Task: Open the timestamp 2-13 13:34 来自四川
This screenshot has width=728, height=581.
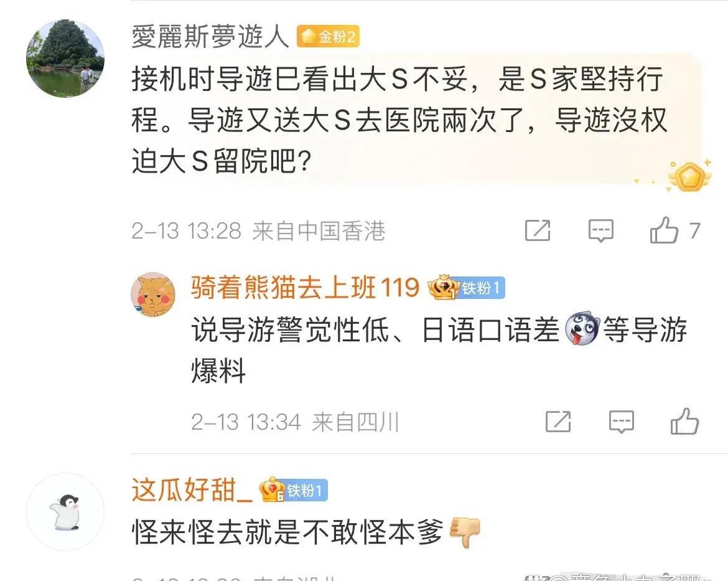Action: pyautogui.click(x=296, y=422)
